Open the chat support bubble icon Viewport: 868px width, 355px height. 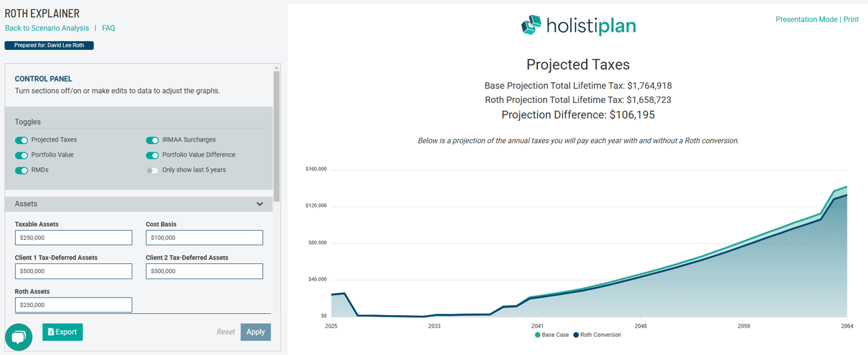19,337
